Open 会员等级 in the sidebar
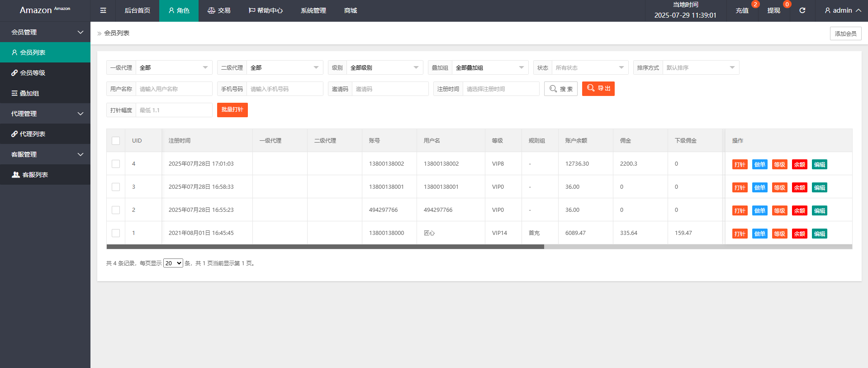 pos(33,73)
